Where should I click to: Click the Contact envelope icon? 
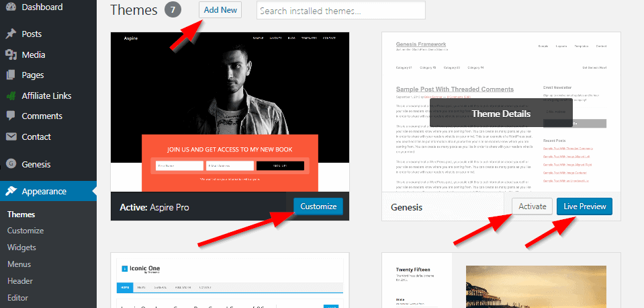click(11, 137)
